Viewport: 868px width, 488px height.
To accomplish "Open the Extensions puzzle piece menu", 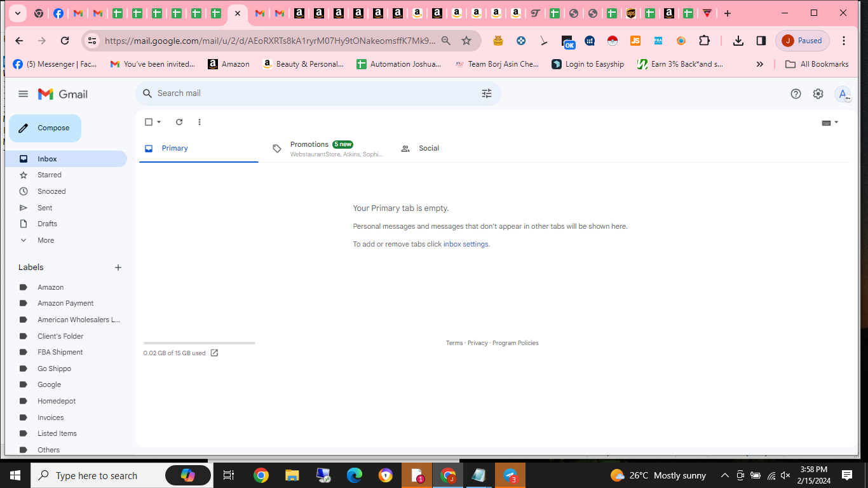I will (x=704, y=41).
